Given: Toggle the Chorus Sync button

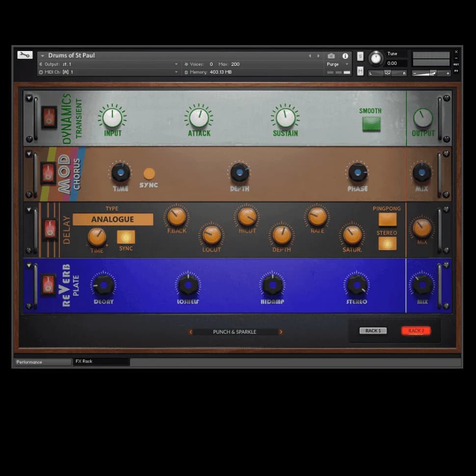Looking at the screenshot, I should coord(149,174).
